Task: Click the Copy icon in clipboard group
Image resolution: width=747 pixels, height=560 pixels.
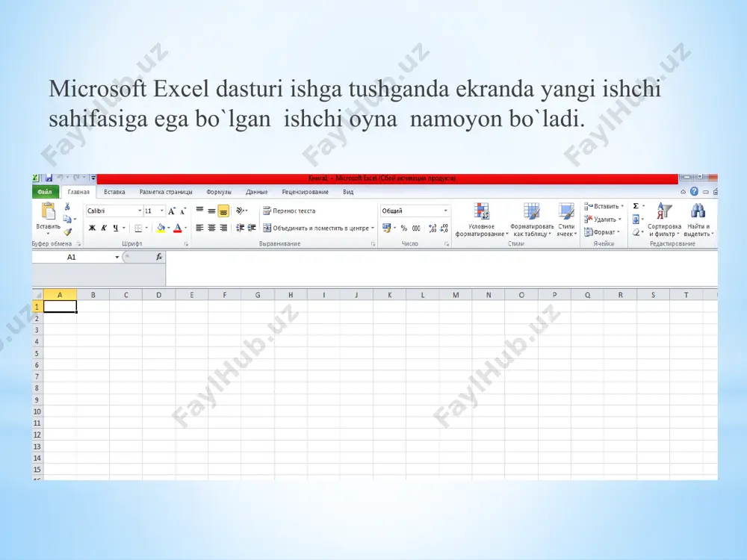Action: [x=67, y=219]
